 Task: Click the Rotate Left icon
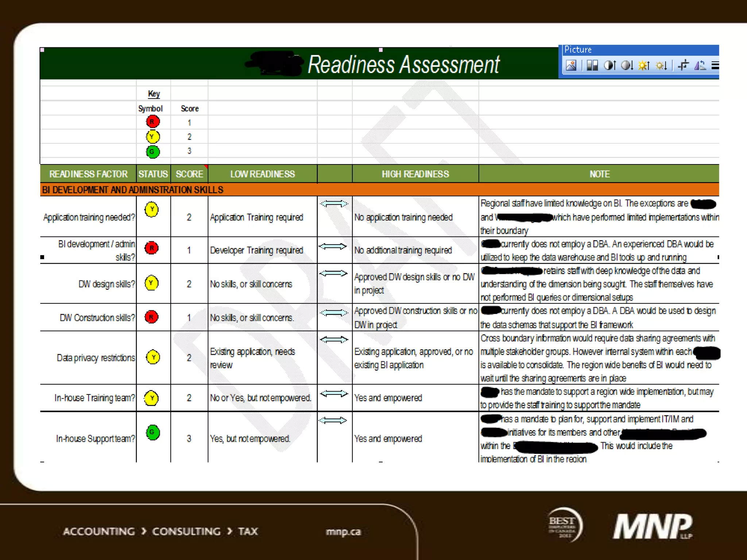pyautogui.click(x=700, y=66)
